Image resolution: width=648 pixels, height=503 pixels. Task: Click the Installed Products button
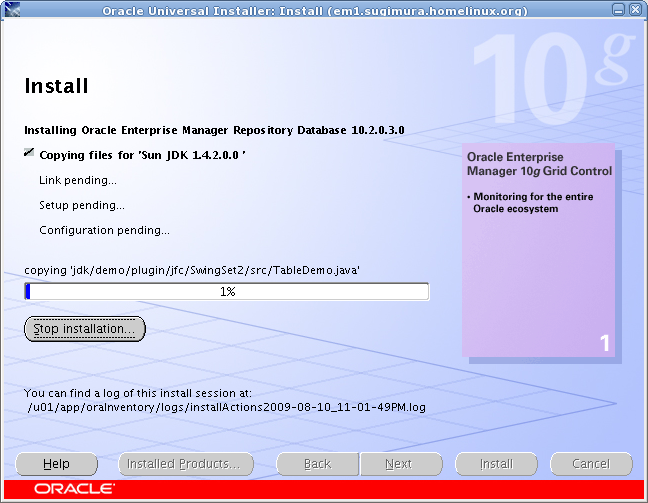point(186,464)
